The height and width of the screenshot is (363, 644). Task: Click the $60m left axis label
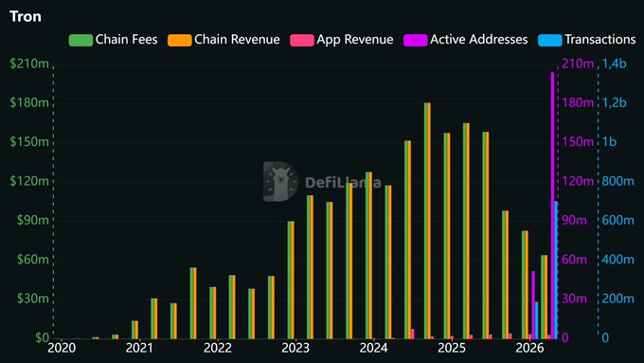pos(33,260)
